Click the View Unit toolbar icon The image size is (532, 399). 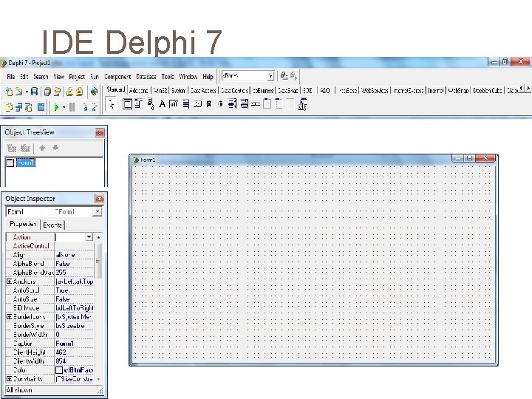9,108
